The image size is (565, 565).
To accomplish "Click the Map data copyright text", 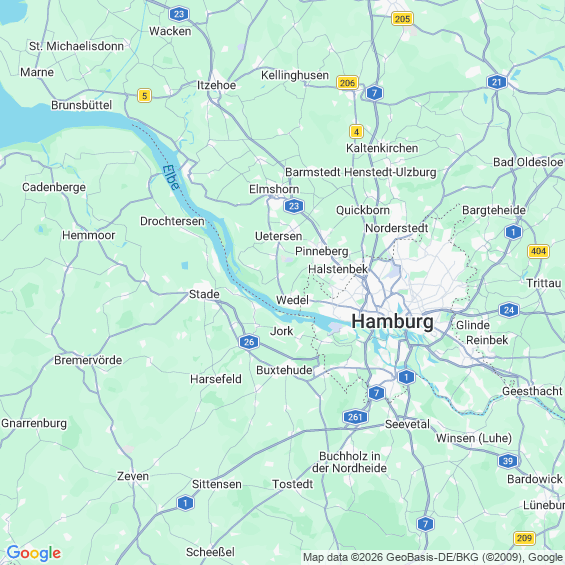I will point(433,557).
